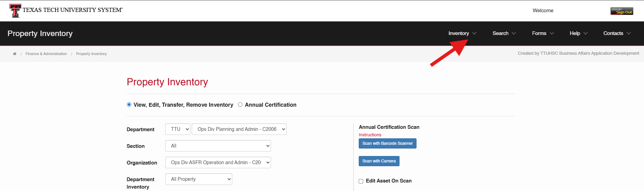This screenshot has height=191, width=644.
Task: Open the TTU institution dropdown
Action: (x=178, y=129)
